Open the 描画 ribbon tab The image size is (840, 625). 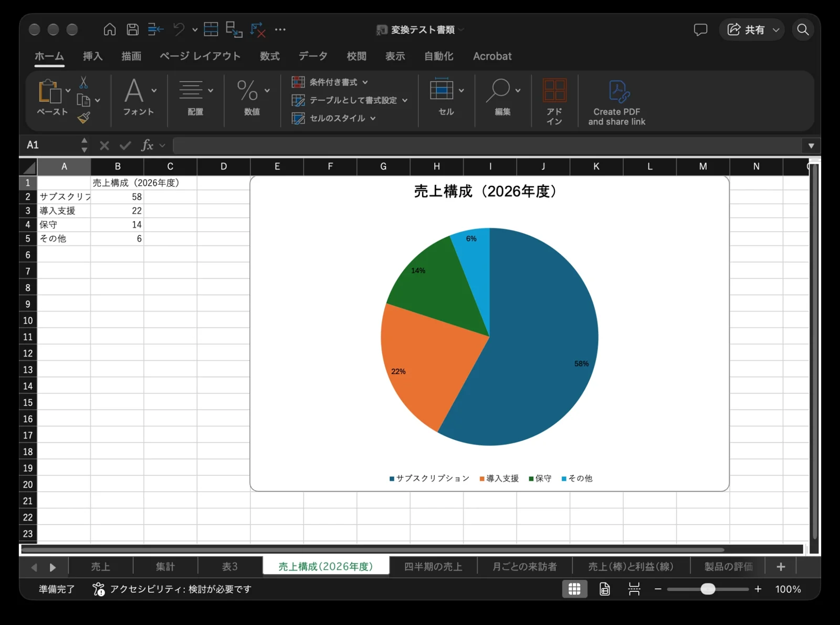coord(131,56)
